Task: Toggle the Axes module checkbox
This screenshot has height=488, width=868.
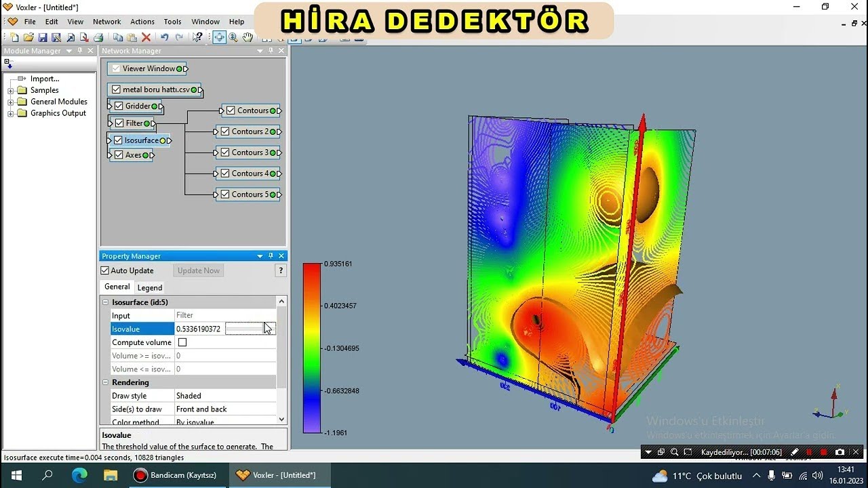Action: 119,155
